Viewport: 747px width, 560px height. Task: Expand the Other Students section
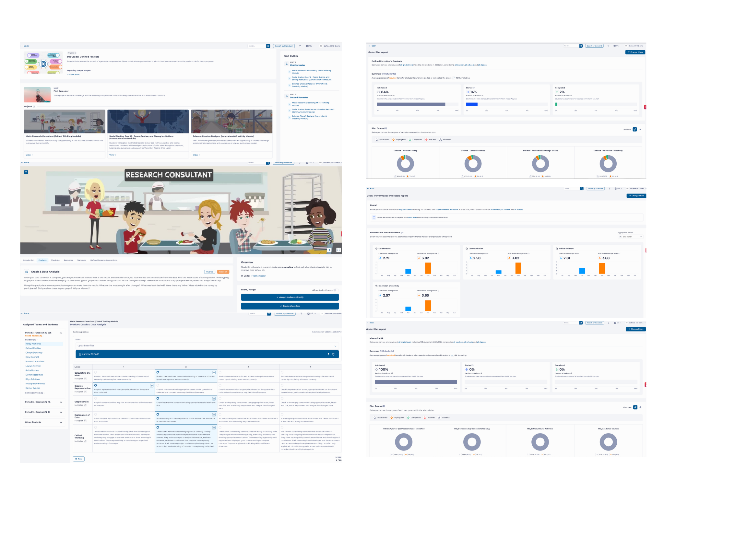[x=61, y=422]
